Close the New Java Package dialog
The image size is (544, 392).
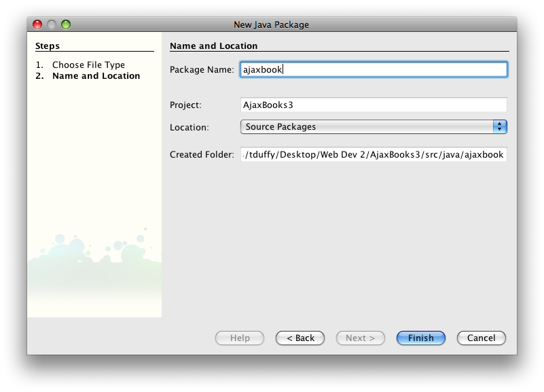coord(37,24)
